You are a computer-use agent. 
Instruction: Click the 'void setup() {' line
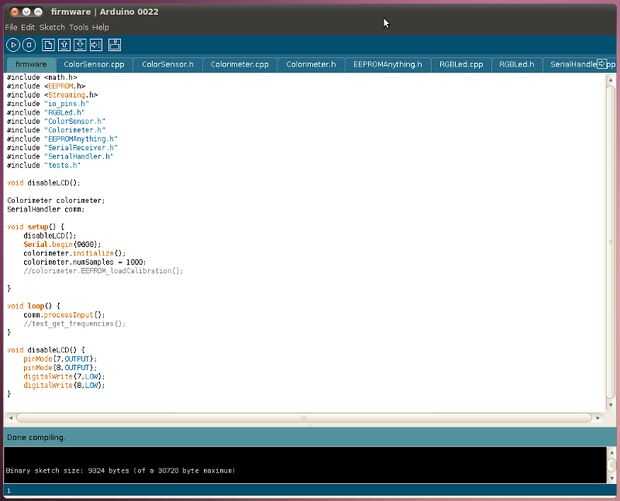(36, 227)
